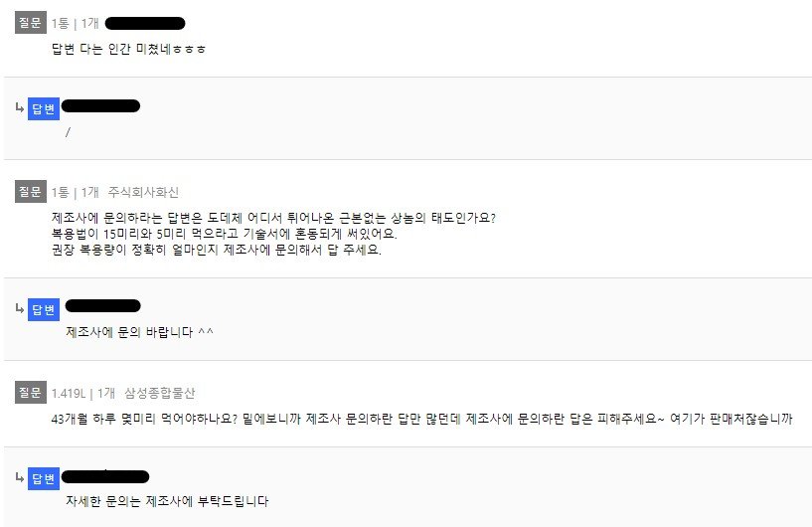Click reply arrow beside '자세한 문의는' answer
812x527 pixels.
tap(20, 478)
